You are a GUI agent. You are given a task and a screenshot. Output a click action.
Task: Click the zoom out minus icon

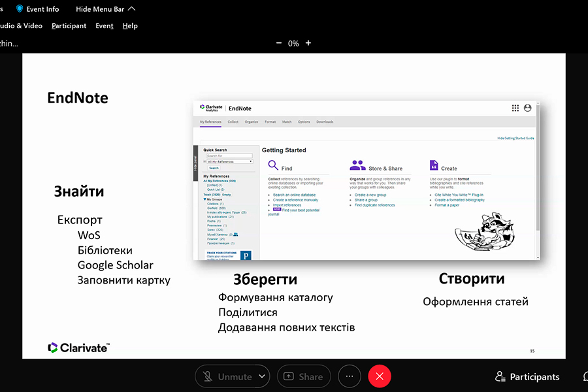[279, 43]
